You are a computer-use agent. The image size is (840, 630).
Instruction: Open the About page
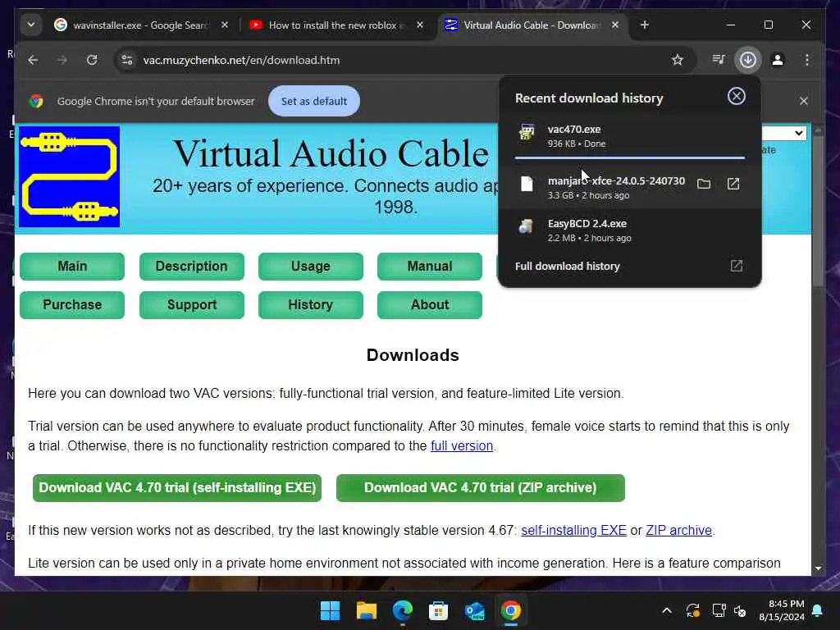coord(430,305)
